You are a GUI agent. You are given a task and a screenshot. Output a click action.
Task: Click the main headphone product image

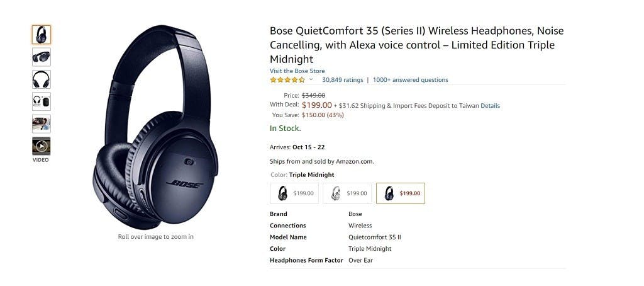(x=155, y=126)
